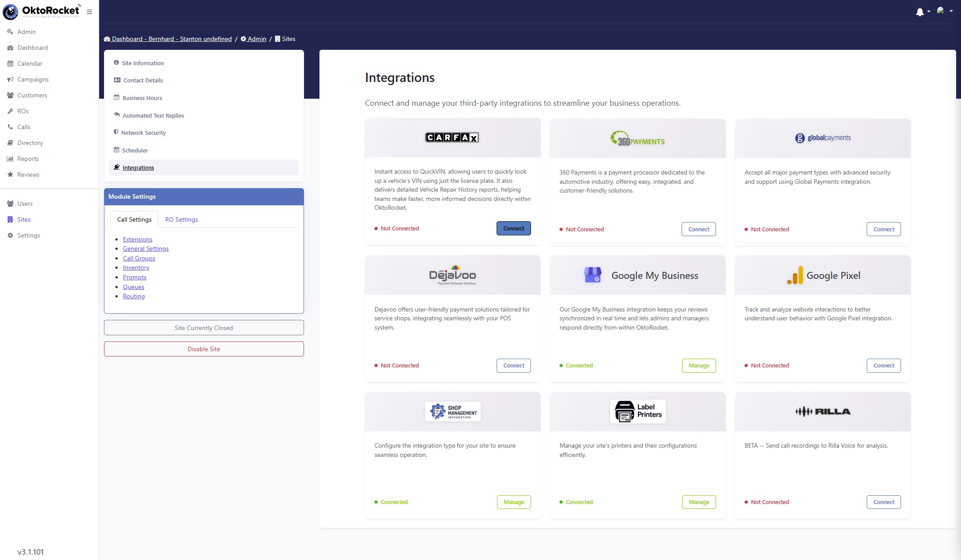Connect the CARFAX integration
Viewport: 961px width, 560px height.
[x=514, y=228]
